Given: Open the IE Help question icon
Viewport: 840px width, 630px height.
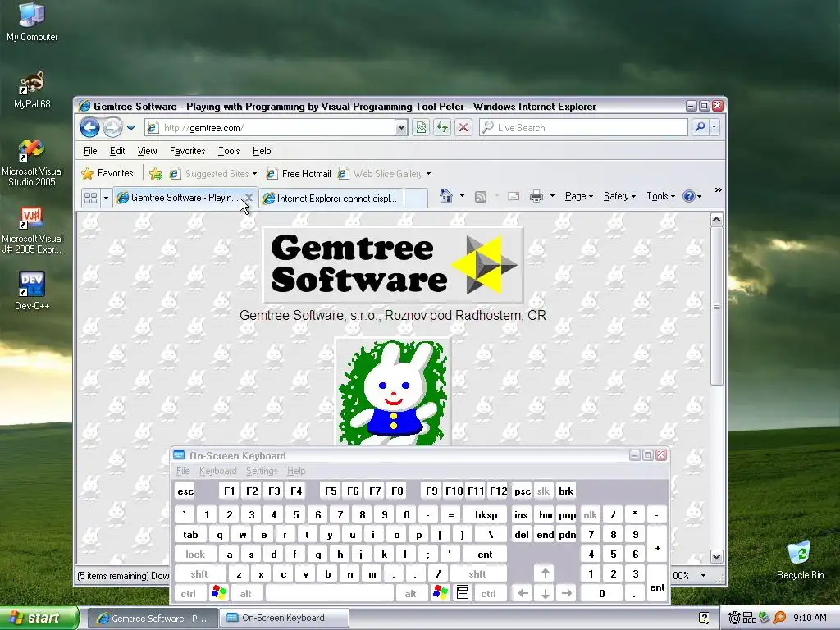Looking at the screenshot, I should (688, 196).
